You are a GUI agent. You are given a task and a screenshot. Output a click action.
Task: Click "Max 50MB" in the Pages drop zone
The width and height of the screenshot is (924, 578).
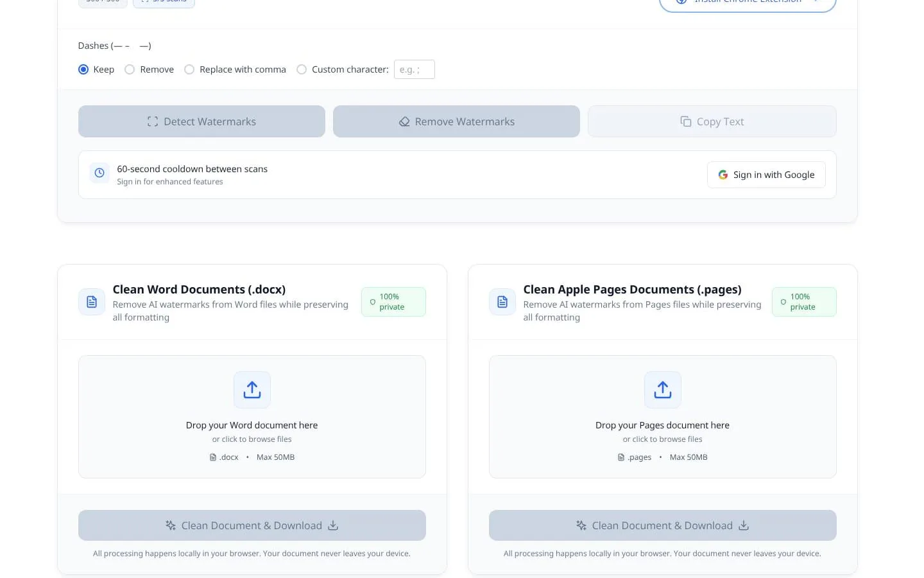pos(689,457)
